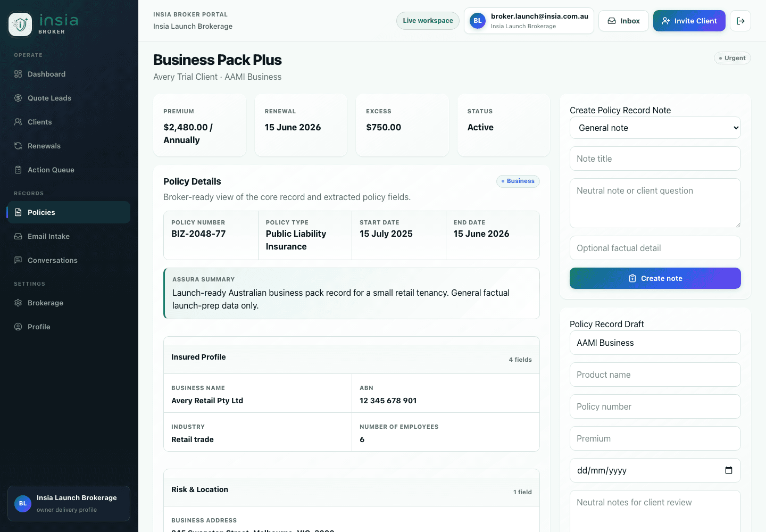Viewport: 766px width, 532px height.
Task: Focus the Policy number input
Action: tap(655, 406)
